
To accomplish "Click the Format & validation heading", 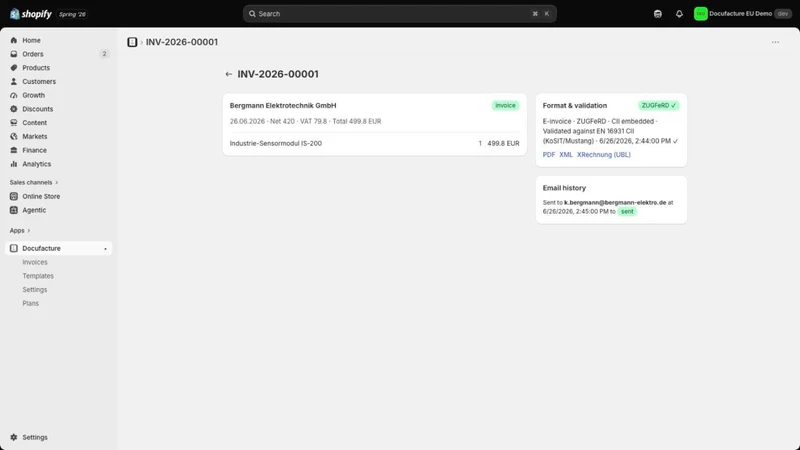I will (x=574, y=106).
